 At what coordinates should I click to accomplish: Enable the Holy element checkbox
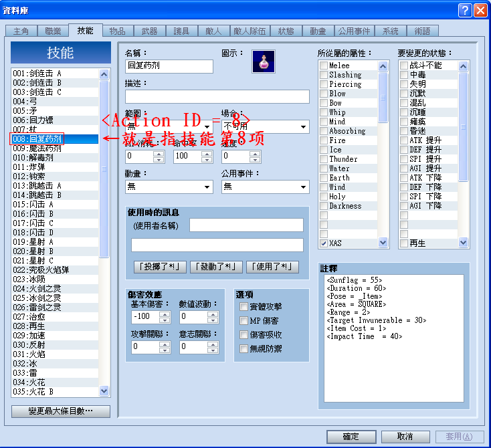coord(324,197)
